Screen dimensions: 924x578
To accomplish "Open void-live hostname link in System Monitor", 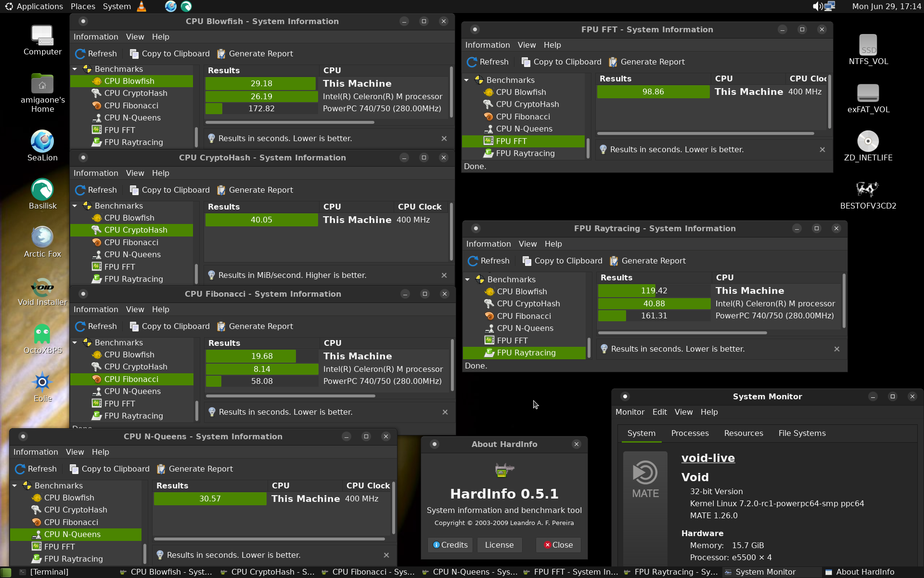I will click(708, 459).
